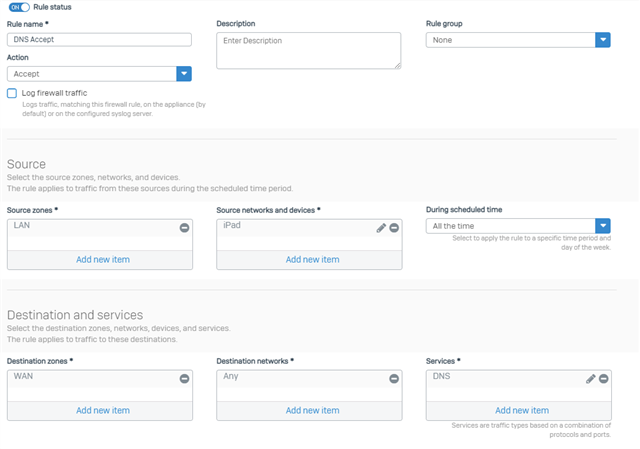The image size is (640, 449).
Task: Click the Destination and services heading
Action: coord(75,315)
